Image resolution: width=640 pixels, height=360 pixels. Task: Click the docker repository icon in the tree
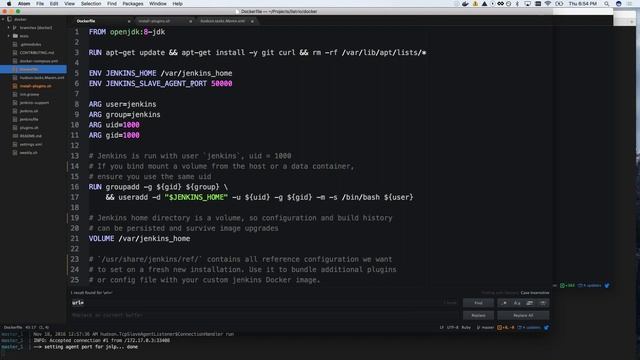[x=9, y=19]
